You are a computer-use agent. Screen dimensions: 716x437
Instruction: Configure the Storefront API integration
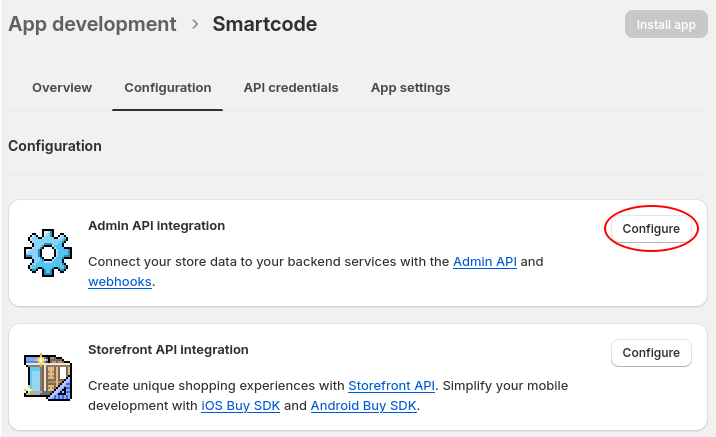pos(651,353)
